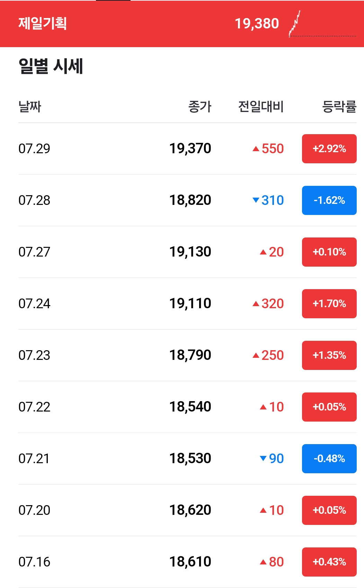Tap the blue -1.62% badge for 07.28
Image resolution: width=364 pixels, height=588 pixels.
click(x=329, y=200)
